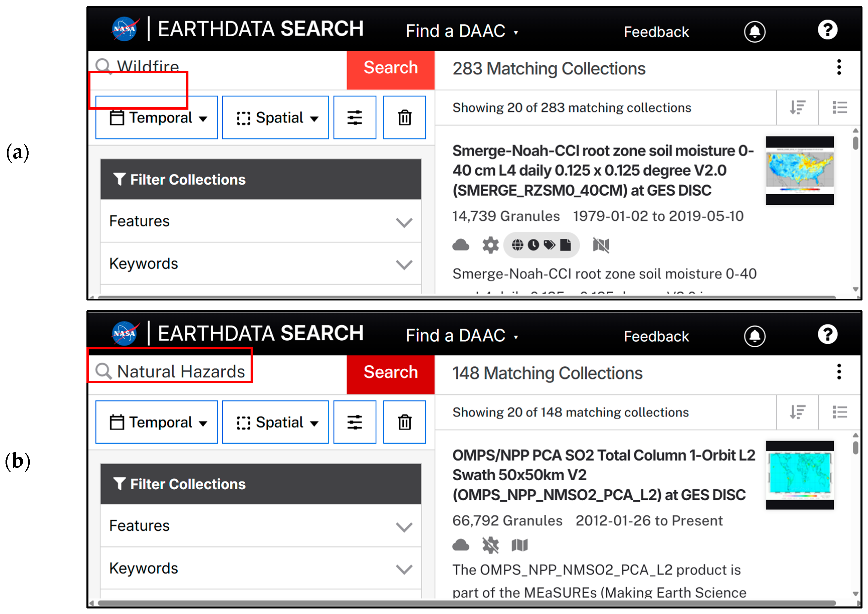868x614 pixels.
Task: Open the Spatial dropdown in Natural Hazards panel
Action: (275, 422)
